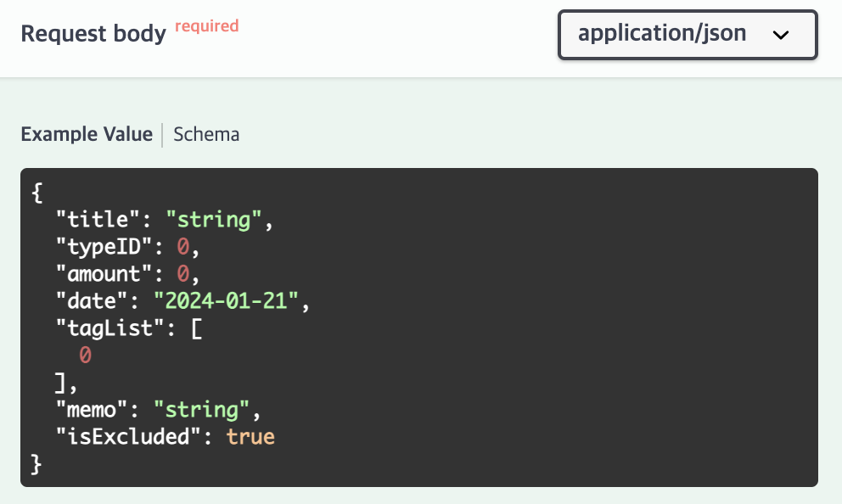Select the application/json text in the selector

coord(662,35)
